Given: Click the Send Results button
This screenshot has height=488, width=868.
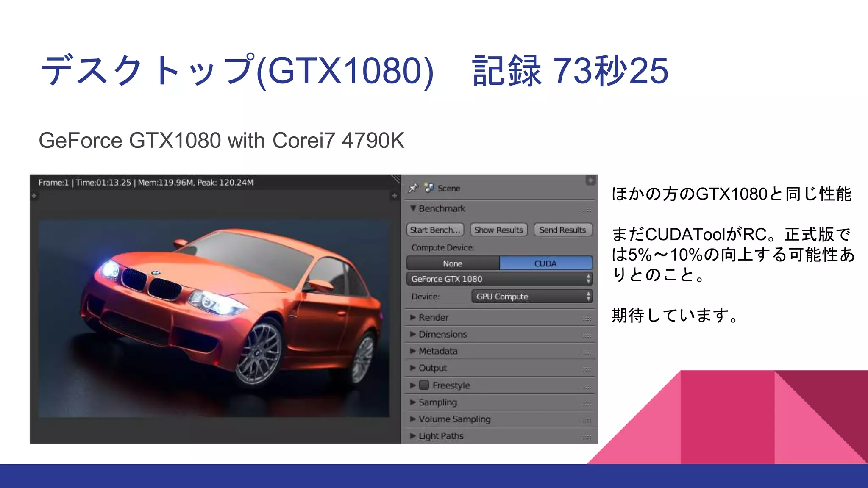Looking at the screenshot, I should (x=563, y=230).
